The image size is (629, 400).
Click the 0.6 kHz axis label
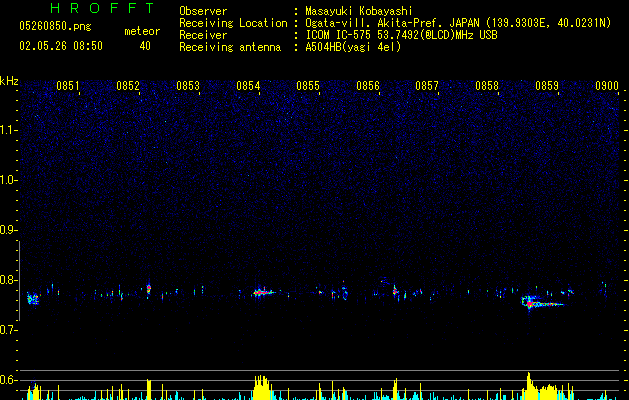point(9,380)
